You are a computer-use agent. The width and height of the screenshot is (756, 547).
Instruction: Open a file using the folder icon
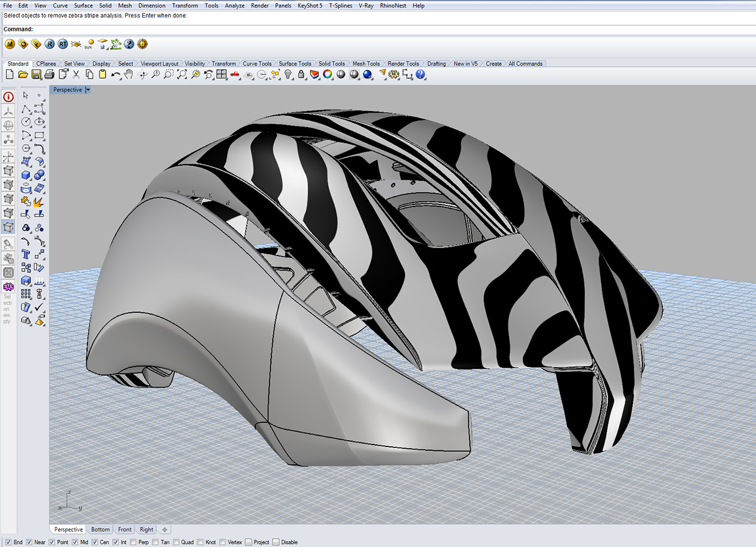[23, 74]
